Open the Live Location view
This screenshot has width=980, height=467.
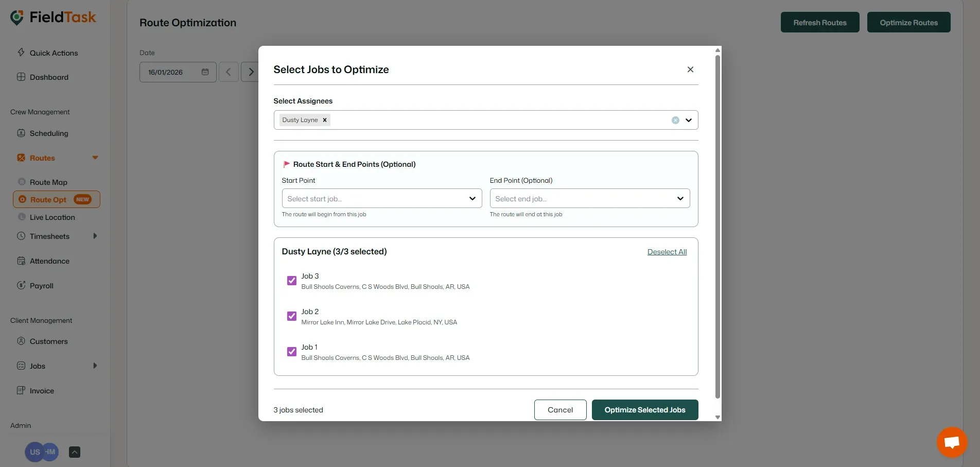pyautogui.click(x=51, y=217)
